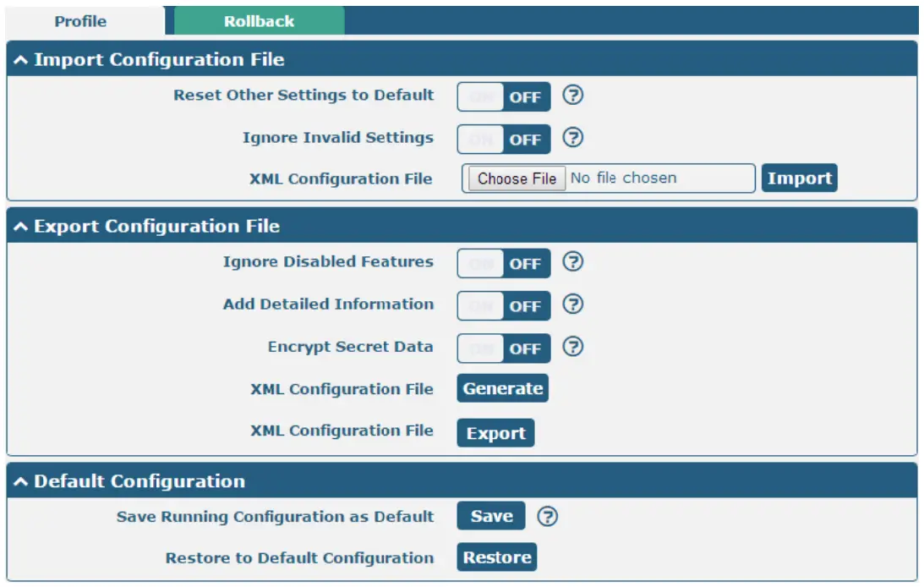
Task: Click Restore to Default Configuration button
Action: (x=497, y=557)
